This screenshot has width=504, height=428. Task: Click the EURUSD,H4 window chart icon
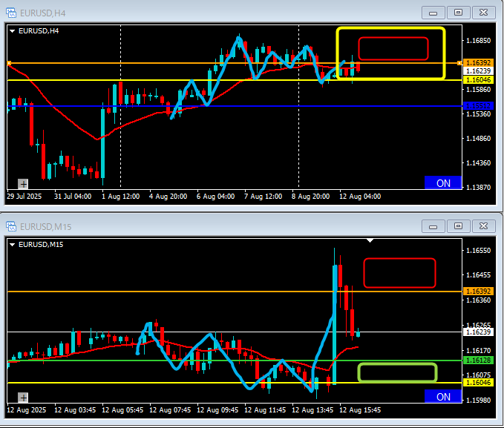click(x=11, y=13)
